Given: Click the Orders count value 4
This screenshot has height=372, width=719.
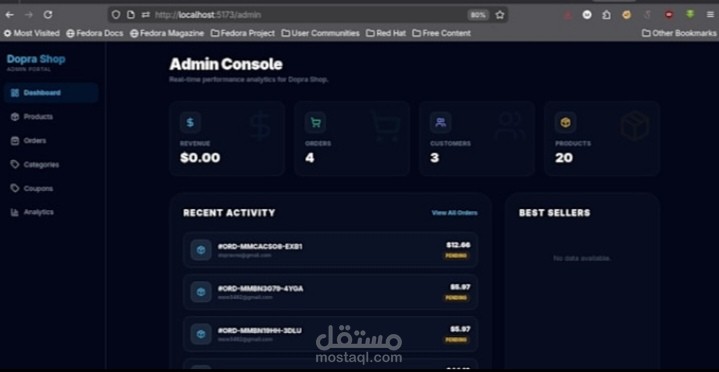Looking at the screenshot, I should pos(310,158).
